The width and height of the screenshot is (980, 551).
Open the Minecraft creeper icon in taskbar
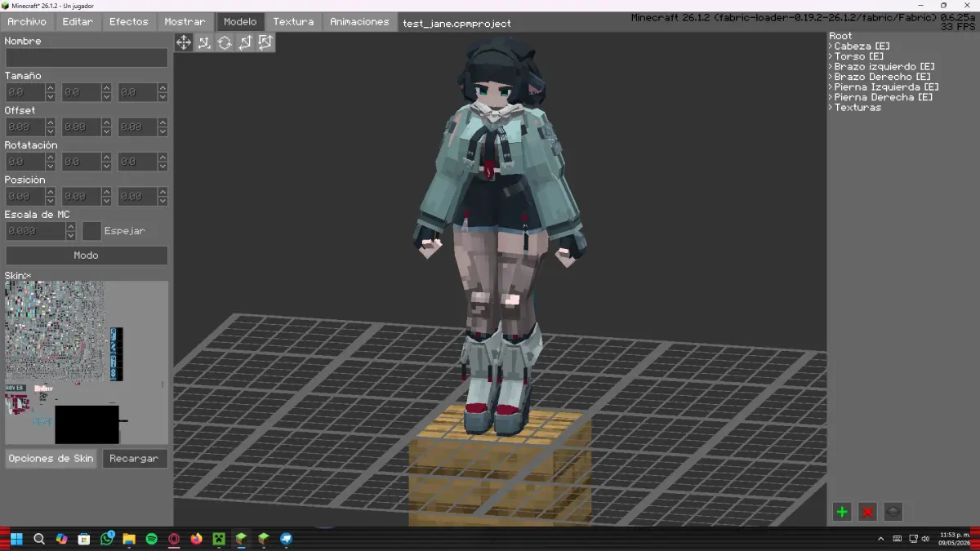point(219,539)
